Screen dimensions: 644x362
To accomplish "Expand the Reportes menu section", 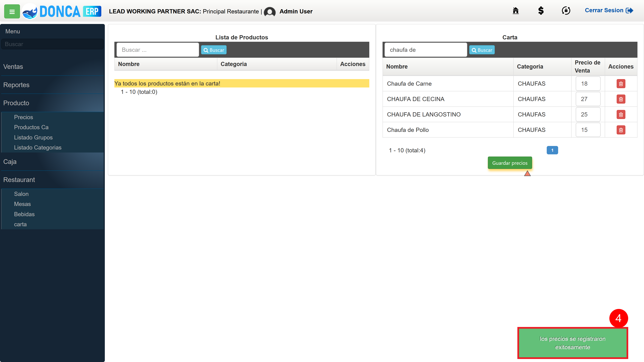I will coord(52,85).
